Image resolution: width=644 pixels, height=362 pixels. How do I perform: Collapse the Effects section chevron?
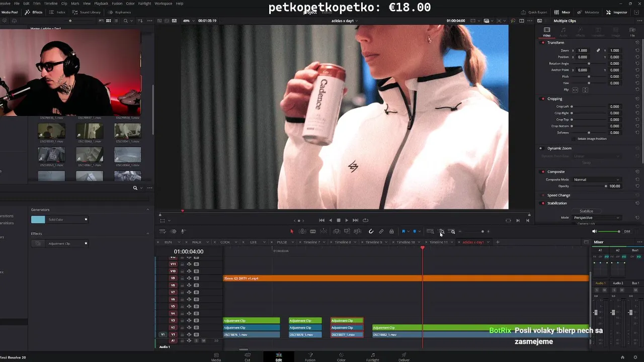point(147,234)
